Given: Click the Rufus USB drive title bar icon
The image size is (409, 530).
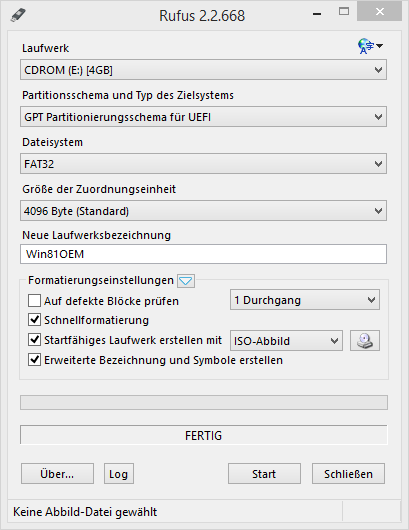Looking at the screenshot, I should coord(18,15).
